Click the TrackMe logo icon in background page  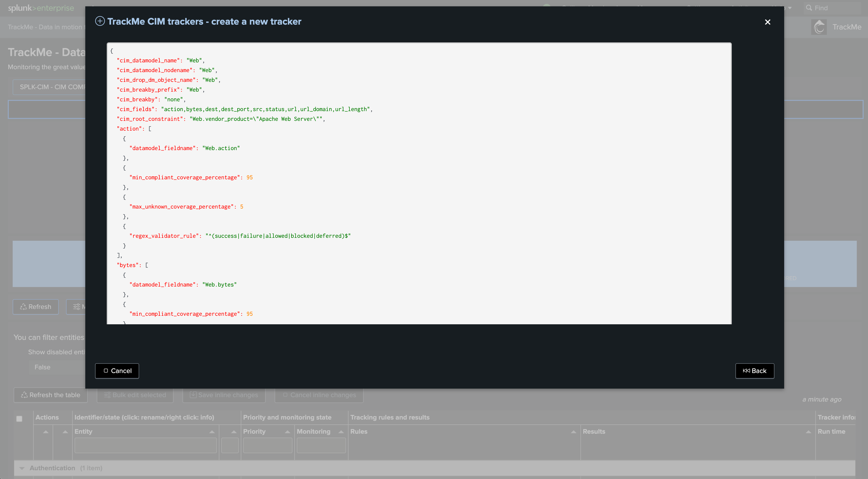(x=819, y=27)
